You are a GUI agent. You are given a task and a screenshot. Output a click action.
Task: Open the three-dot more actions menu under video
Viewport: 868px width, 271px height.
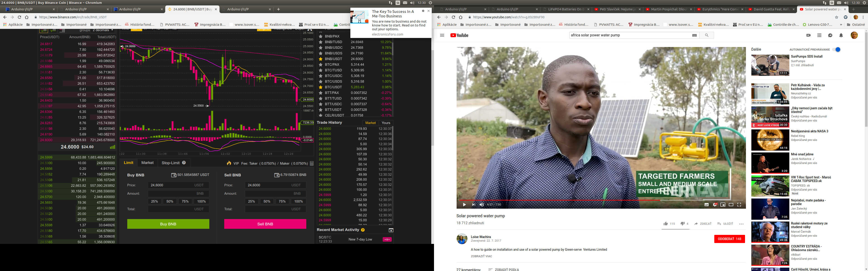pos(741,224)
